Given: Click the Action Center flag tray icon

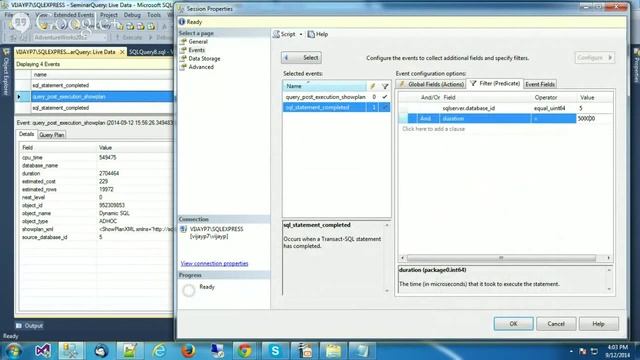Looking at the screenshot, I should [582, 351].
